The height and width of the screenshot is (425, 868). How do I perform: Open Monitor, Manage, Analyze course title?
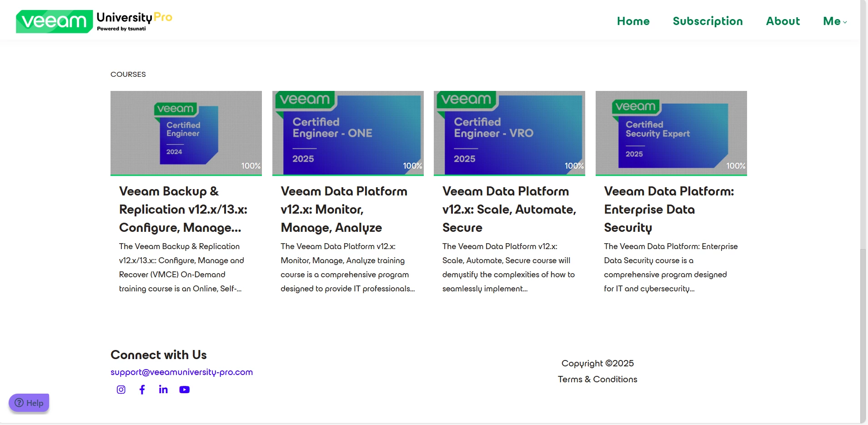point(344,209)
